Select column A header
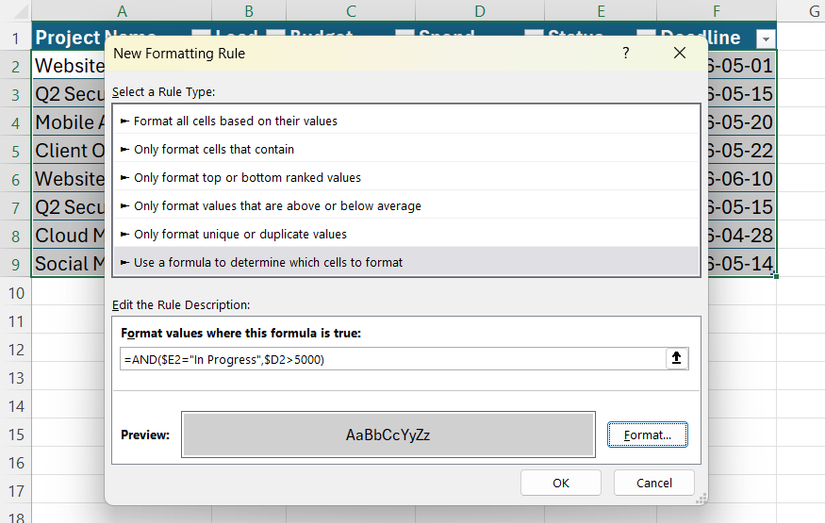 point(122,11)
